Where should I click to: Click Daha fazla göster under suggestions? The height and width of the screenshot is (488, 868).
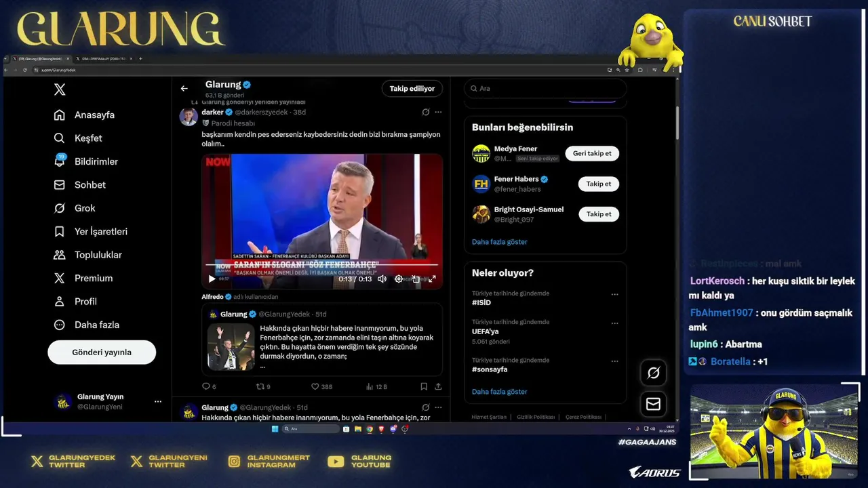pyautogui.click(x=499, y=242)
